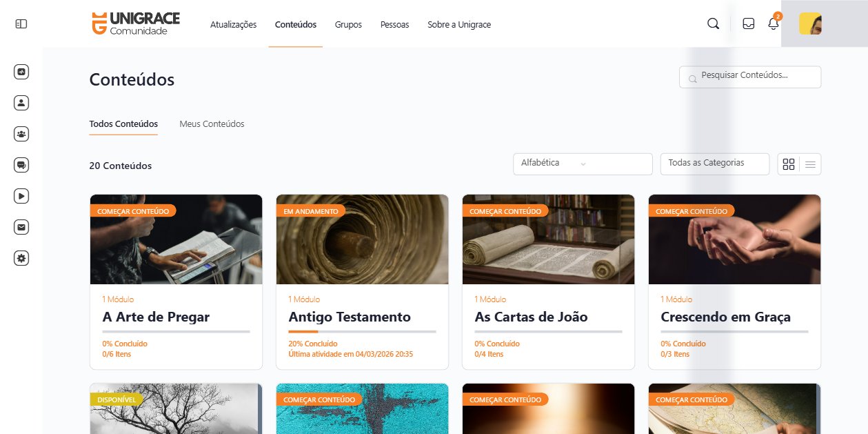Open the Grupos menu item
Screen dimensions: 868x434
(348, 24)
